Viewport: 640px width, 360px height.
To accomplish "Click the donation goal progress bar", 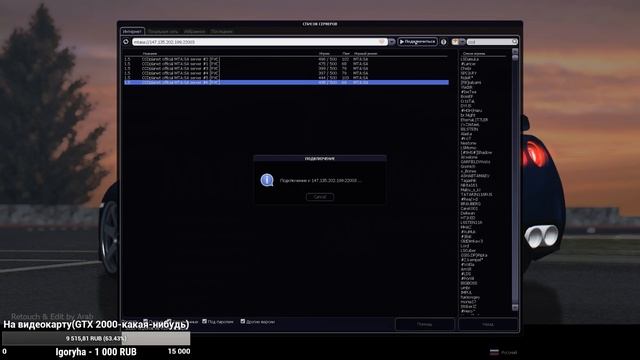I will click(x=96, y=338).
